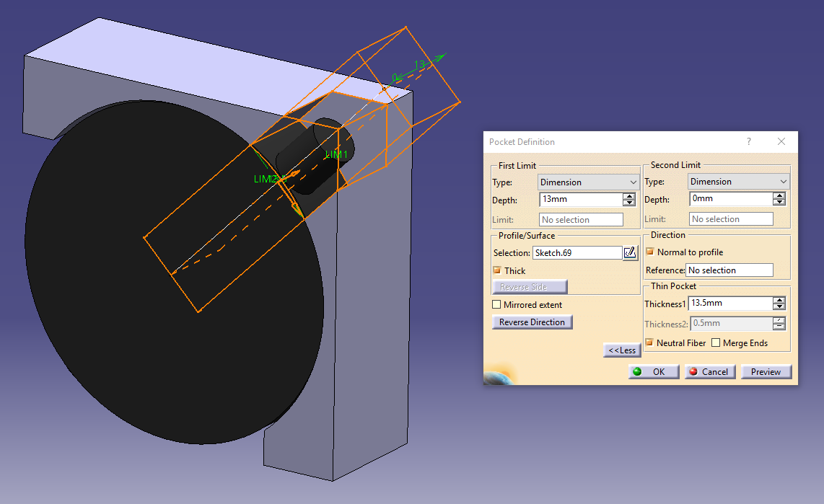Collapse the dialog with the Less button
The image size is (824, 504).
tap(621, 350)
